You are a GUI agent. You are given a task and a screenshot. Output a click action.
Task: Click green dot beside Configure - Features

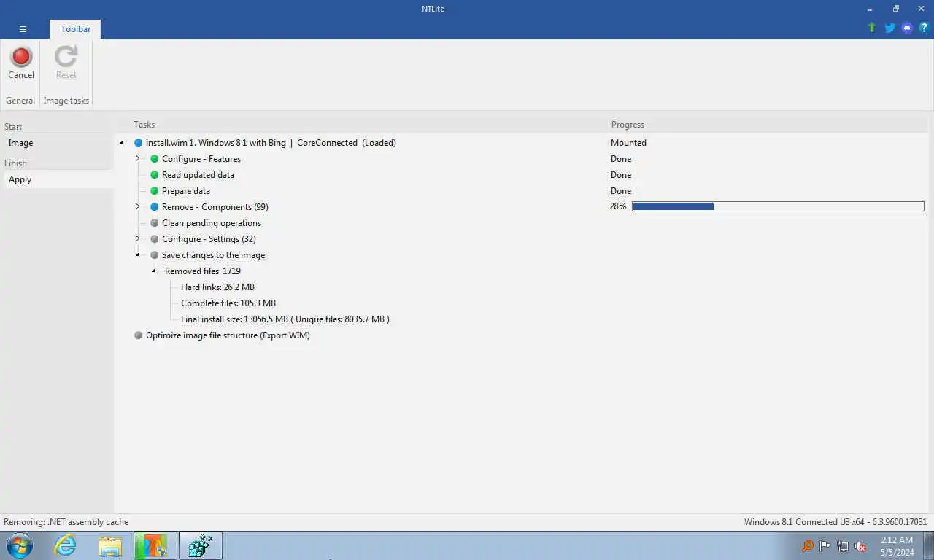154,159
